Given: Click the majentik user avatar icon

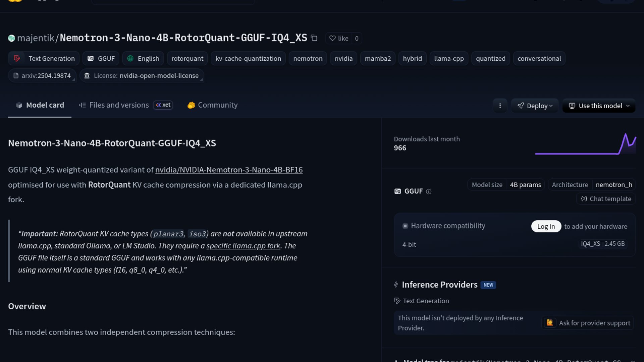Looking at the screenshot, I should (12, 38).
